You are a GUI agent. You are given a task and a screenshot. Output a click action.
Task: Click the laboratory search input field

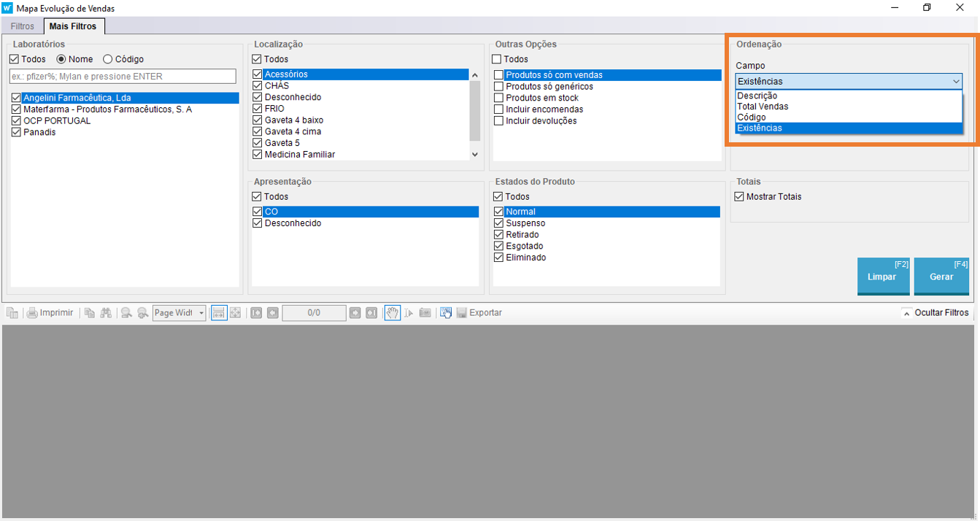tap(123, 77)
